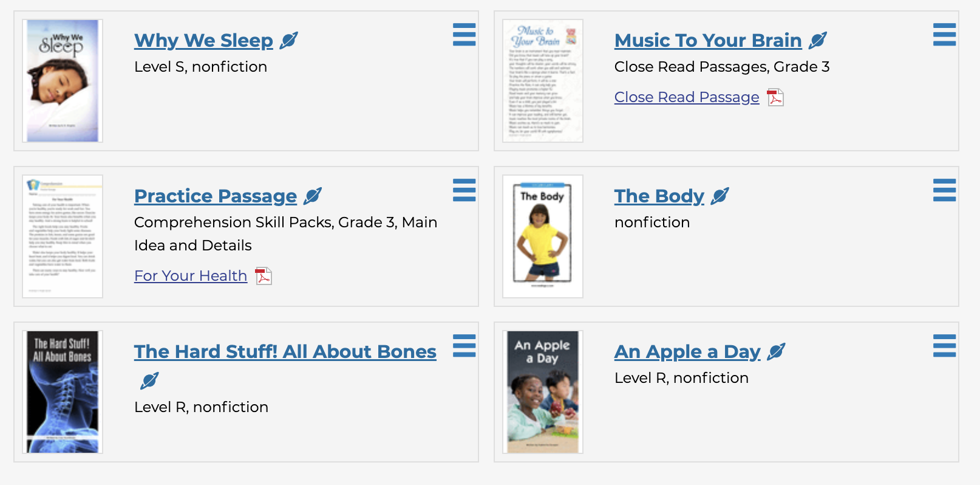Click planet icon beside The Body title
This screenshot has width=980, height=485.
pos(720,196)
